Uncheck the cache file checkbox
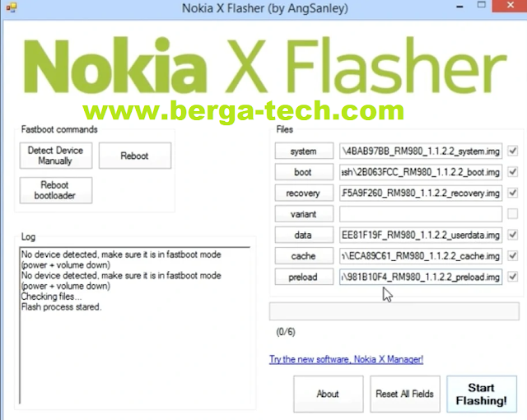Image resolution: width=527 pixels, height=420 pixels. click(x=512, y=255)
